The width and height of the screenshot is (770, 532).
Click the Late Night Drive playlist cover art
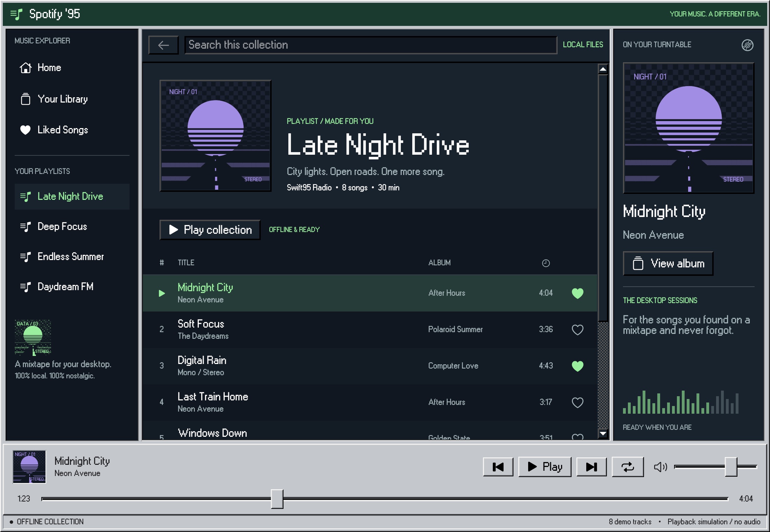(x=216, y=136)
